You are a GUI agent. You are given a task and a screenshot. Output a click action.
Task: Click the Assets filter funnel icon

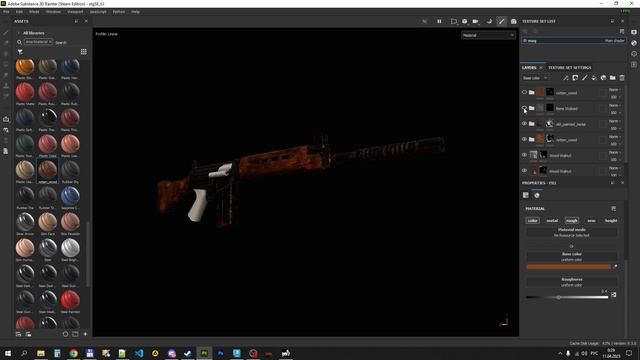click(x=20, y=52)
